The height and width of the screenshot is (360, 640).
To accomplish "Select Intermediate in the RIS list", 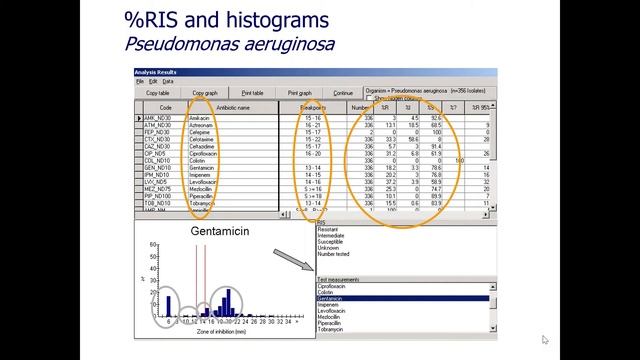I will click(331, 236).
